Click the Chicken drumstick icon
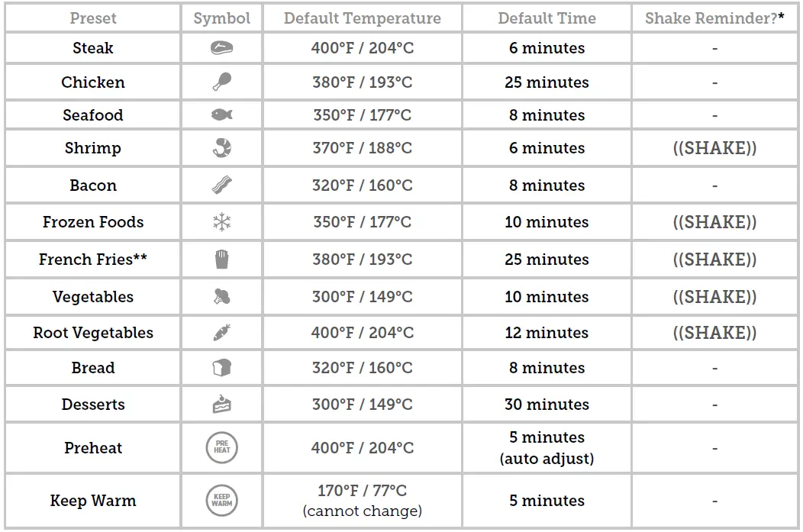The image size is (803, 532). (x=221, y=82)
